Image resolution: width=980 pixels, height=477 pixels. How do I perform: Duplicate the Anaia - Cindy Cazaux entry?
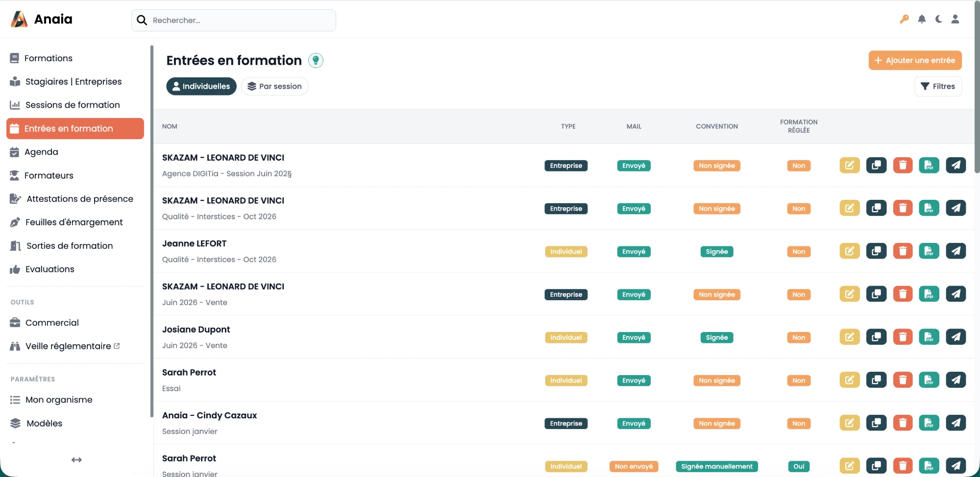coord(876,423)
